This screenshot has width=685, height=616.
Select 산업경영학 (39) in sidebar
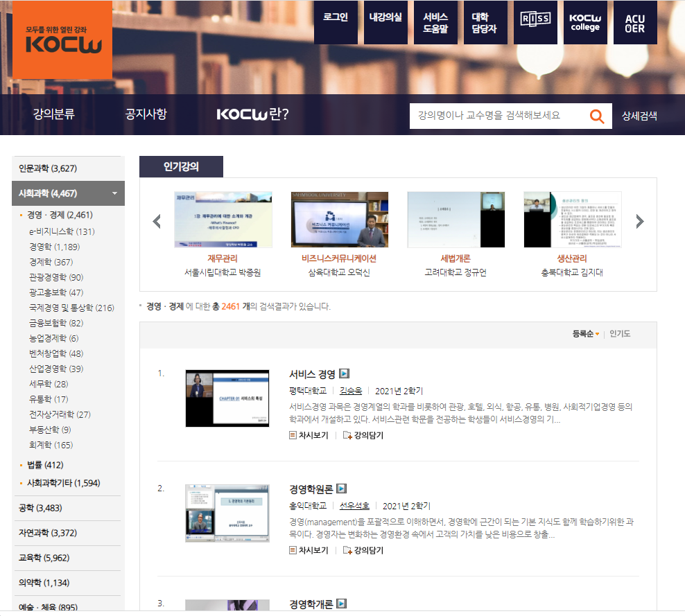pos(56,369)
